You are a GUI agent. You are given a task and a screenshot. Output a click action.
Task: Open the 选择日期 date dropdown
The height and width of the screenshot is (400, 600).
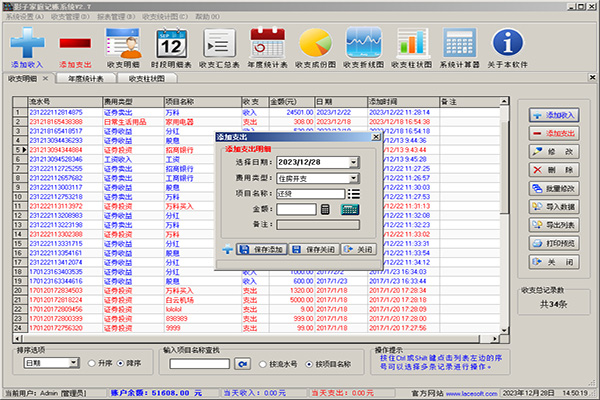(354, 162)
